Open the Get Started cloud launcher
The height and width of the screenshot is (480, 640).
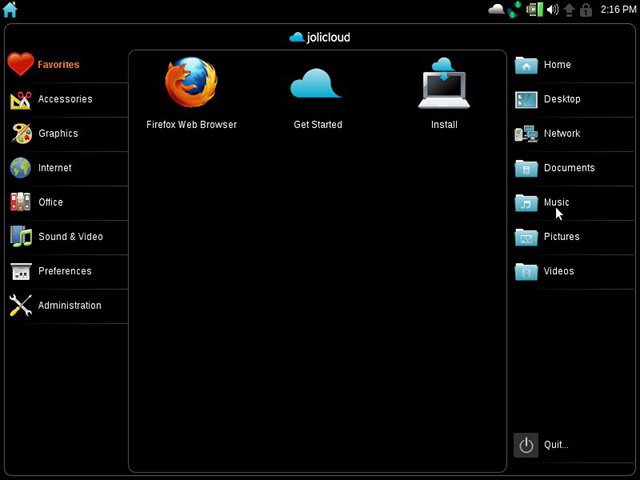coord(318,98)
